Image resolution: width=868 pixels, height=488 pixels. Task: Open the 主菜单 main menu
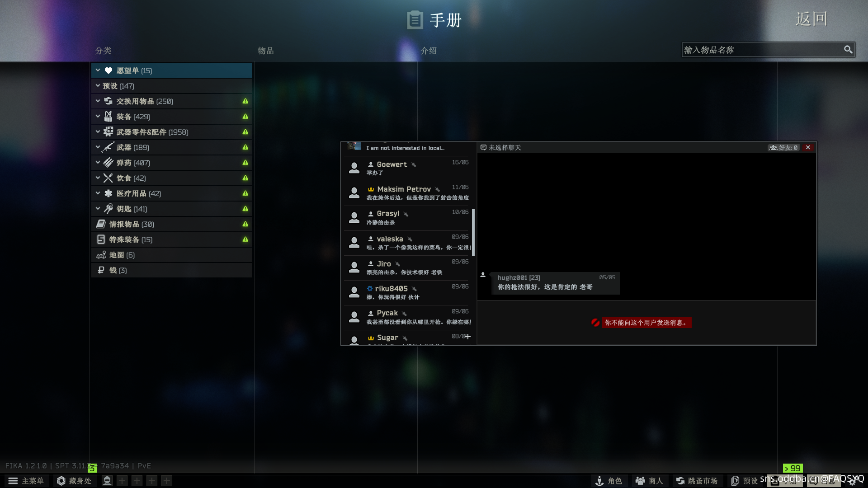point(26,481)
